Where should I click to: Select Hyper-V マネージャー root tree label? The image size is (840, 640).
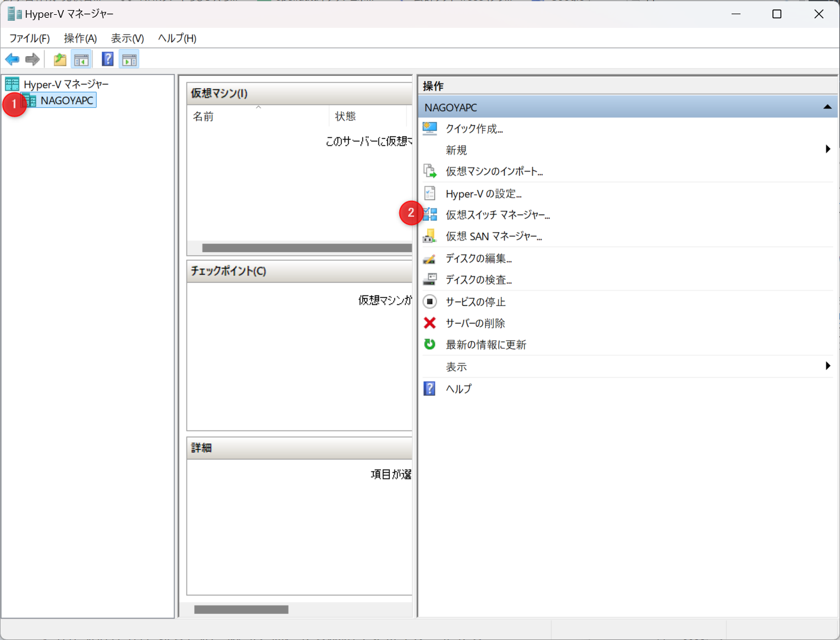pos(66,84)
